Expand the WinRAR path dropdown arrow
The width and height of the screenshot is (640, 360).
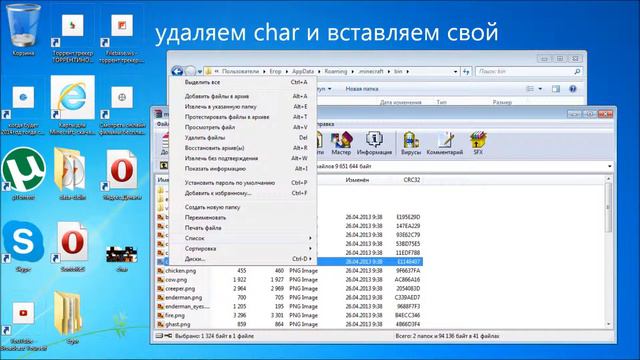[610, 166]
